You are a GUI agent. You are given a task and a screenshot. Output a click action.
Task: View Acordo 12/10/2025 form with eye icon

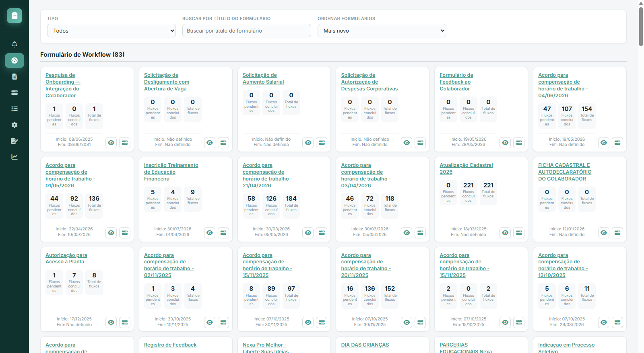pos(604,322)
